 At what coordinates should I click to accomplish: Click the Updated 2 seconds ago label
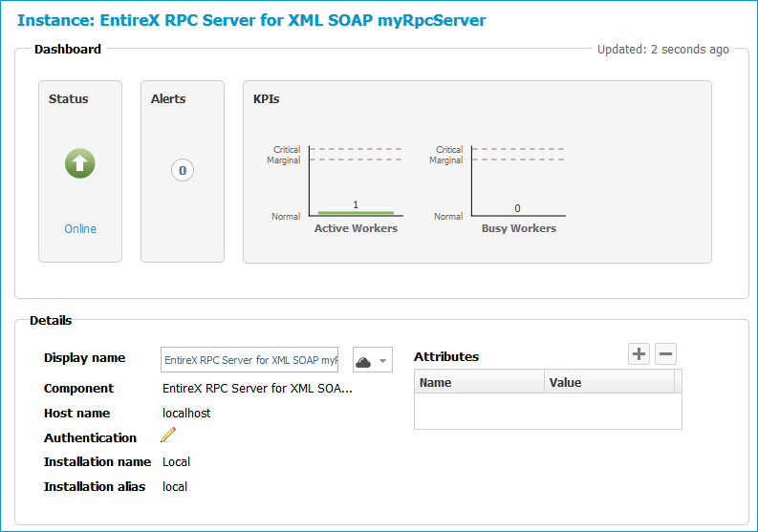pos(662,50)
